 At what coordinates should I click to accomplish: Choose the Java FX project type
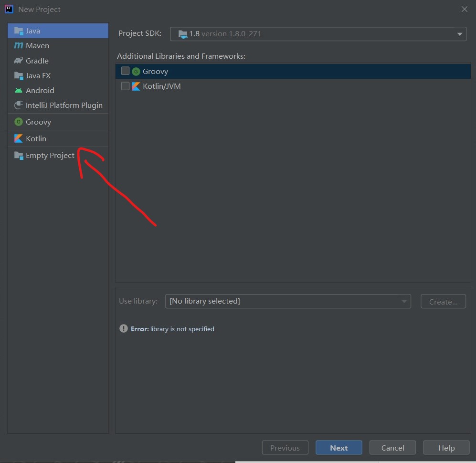click(58, 75)
